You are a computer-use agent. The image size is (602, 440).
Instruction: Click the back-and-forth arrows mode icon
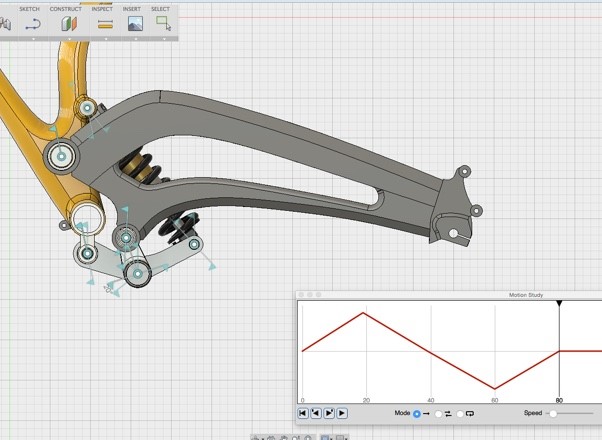(448, 414)
